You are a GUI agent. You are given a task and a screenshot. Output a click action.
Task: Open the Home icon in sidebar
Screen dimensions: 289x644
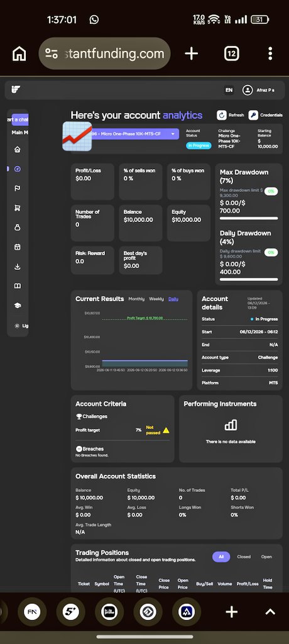[17, 150]
